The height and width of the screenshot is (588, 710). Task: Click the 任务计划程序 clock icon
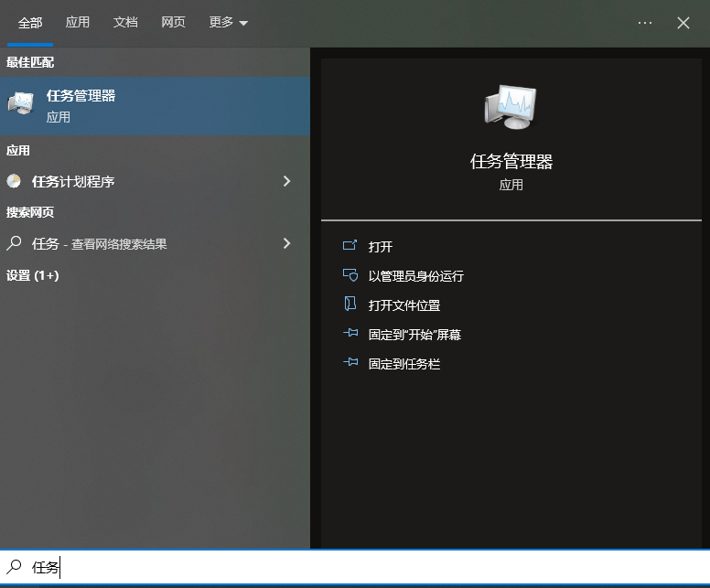tap(14, 181)
